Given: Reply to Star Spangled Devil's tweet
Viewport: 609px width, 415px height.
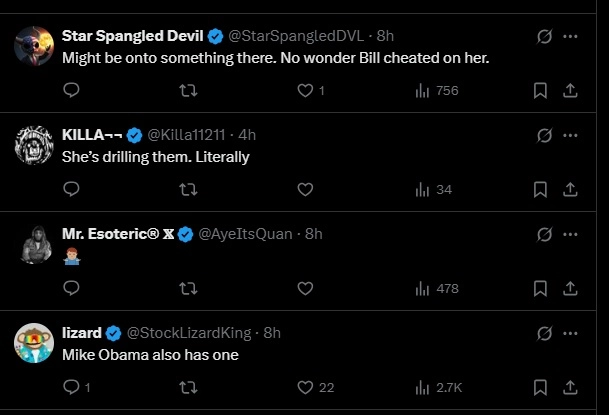Looking at the screenshot, I should (71, 90).
